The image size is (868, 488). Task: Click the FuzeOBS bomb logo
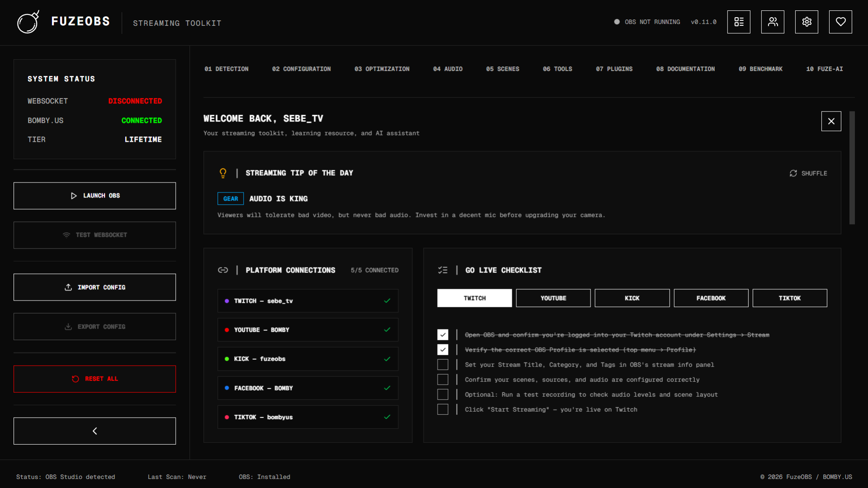(x=28, y=22)
